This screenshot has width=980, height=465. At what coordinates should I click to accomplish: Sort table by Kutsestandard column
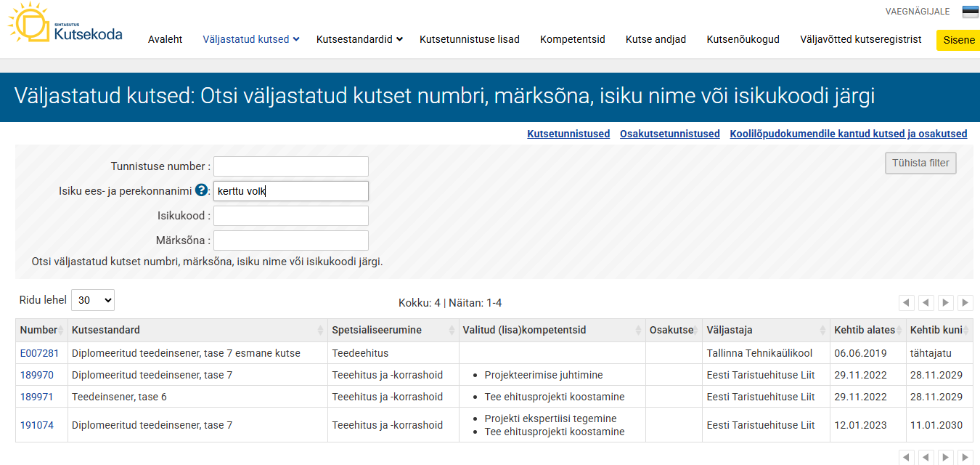(x=197, y=330)
